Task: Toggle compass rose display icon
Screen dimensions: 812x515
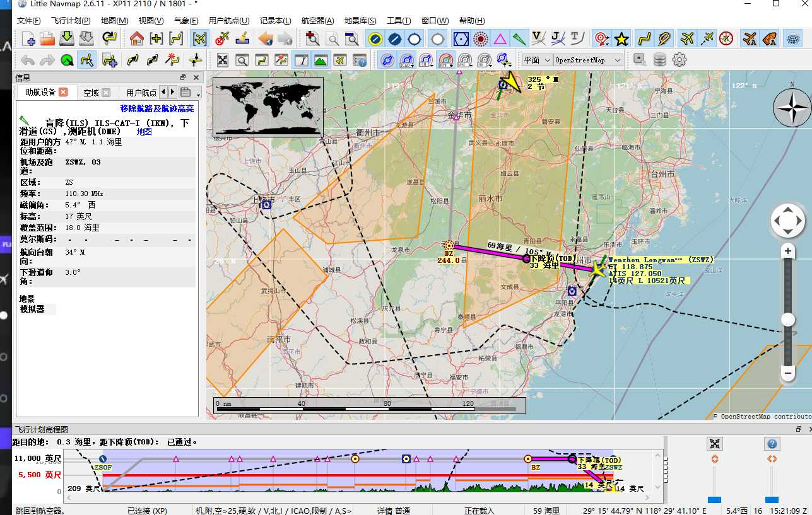Action: pos(727,39)
